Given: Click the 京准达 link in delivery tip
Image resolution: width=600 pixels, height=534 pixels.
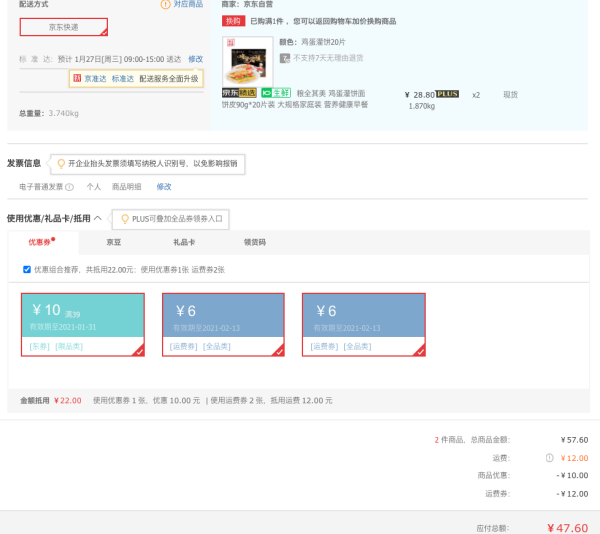Looking at the screenshot, I should coord(95,79).
